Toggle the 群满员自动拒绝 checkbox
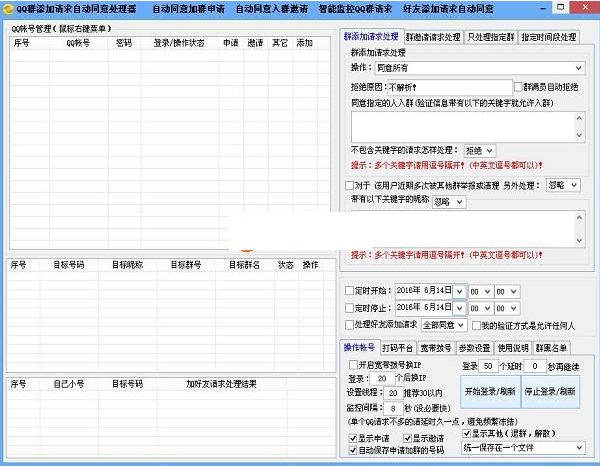 [518, 87]
